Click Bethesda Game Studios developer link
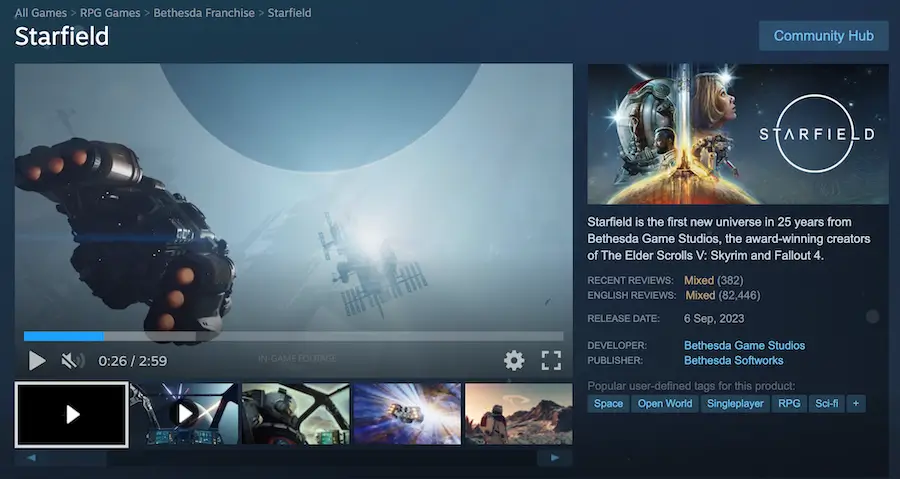 coord(744,345)
